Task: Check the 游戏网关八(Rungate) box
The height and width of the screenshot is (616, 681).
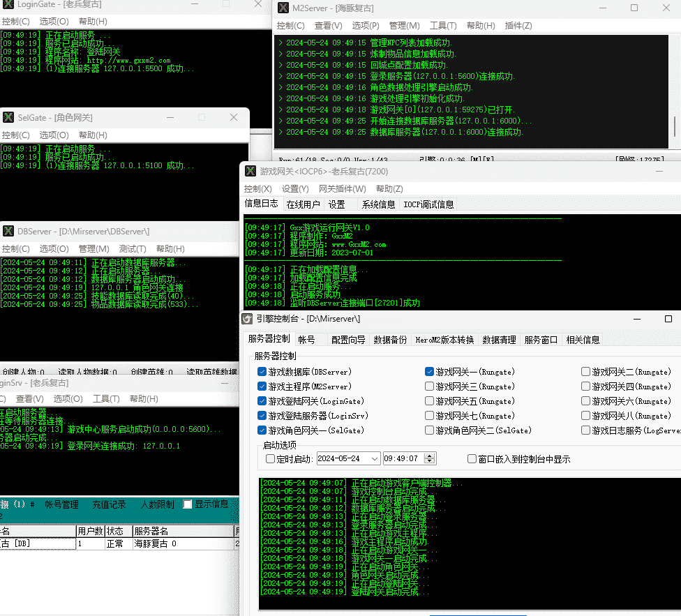Action: coord(585,416)
